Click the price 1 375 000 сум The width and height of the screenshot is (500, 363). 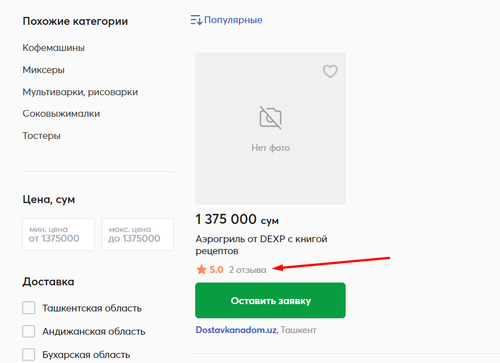(237, 219)
